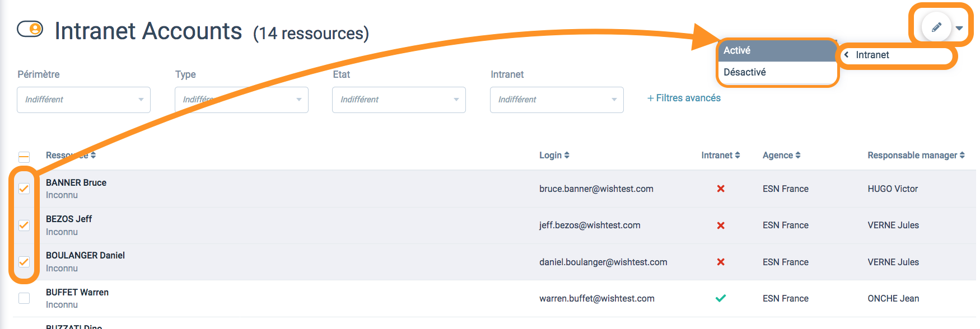Sort by Agence column
The height and width of the screenshot is (329, 980).
782,155
